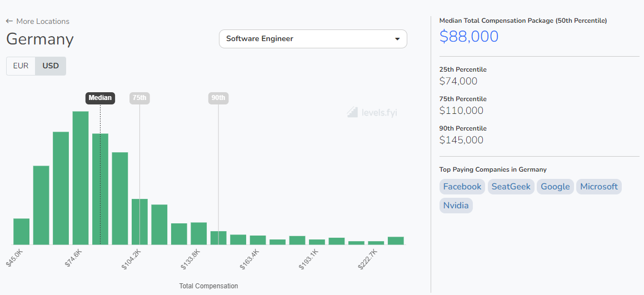This screenshot has width=644, height=295.
Task: Click the first bar at $45.0K
Action: tap(21, 232)
